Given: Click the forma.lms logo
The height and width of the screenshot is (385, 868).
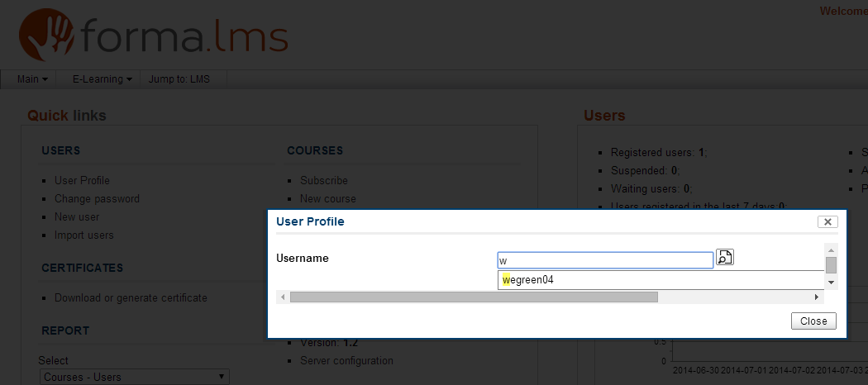Looking at the screenshot, I should (154, 35).
